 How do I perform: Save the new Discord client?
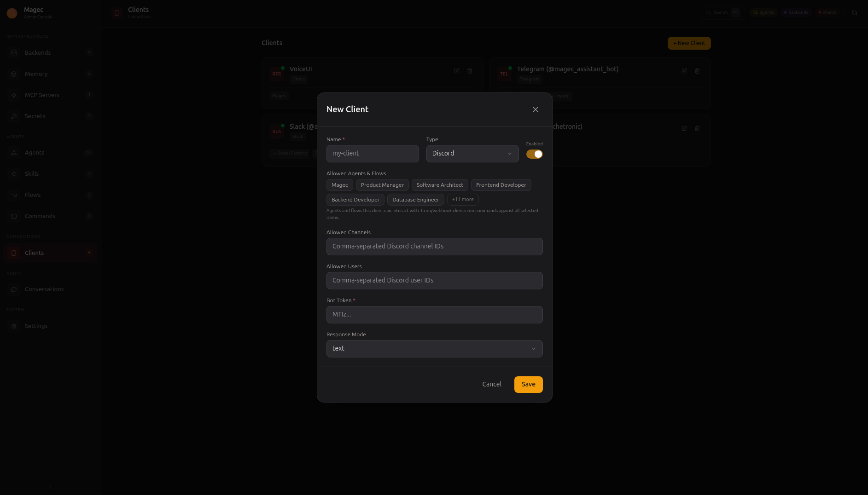pos(528,384)
